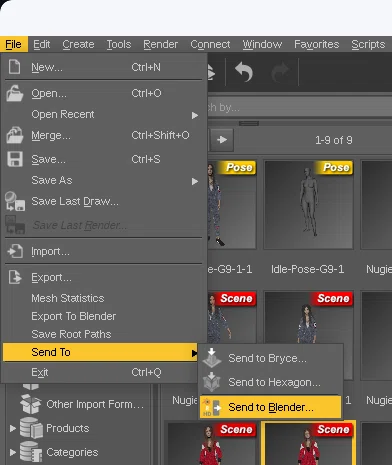
Task: Click the Undo arrow in toolbar
Action: 244,72
